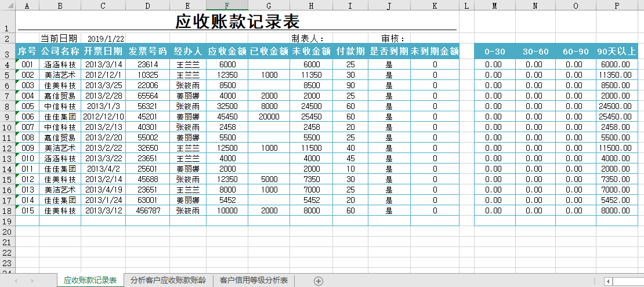Select the current date cell 2019/1/22
The image size is (644, 287).
point(106,38)
